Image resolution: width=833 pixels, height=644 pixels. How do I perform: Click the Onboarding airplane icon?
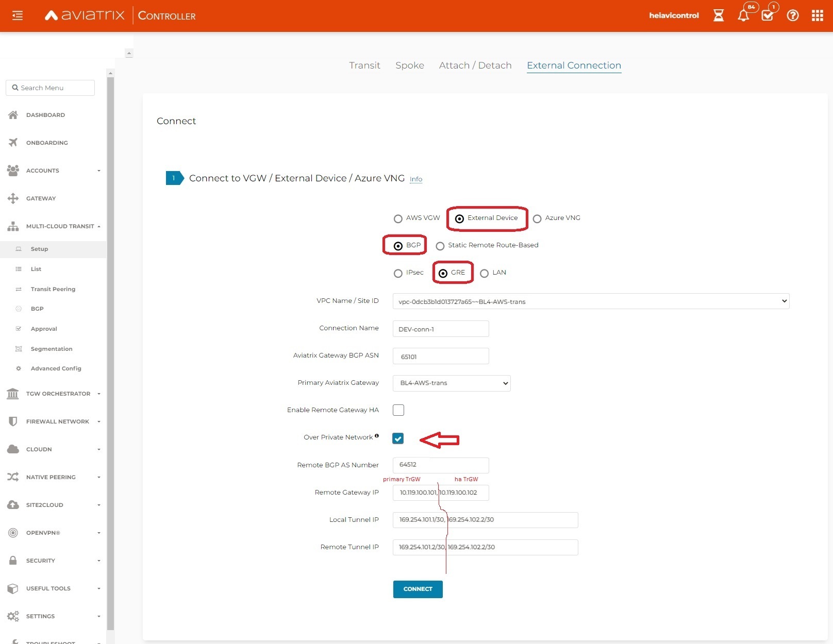[13, 143]
